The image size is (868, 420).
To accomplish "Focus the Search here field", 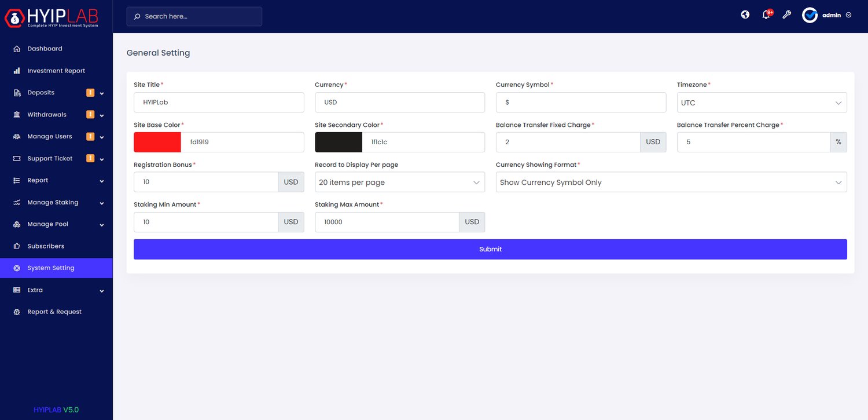I will pos(194,16).
